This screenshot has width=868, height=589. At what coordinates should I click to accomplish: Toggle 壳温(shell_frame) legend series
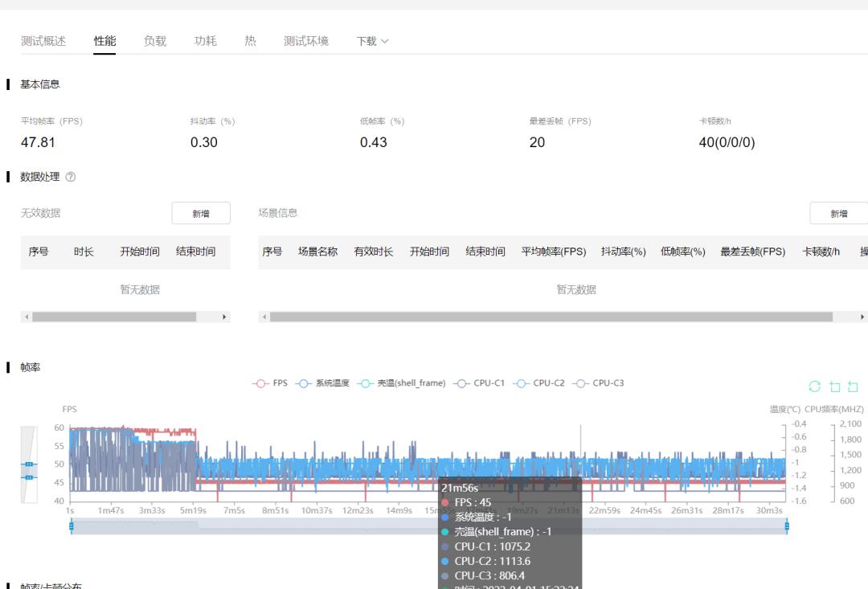401,383
